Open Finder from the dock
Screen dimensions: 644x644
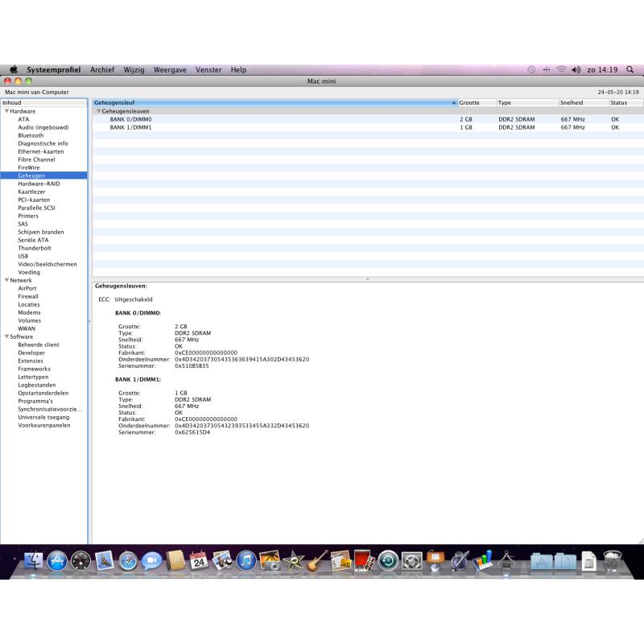coord(33,561)
